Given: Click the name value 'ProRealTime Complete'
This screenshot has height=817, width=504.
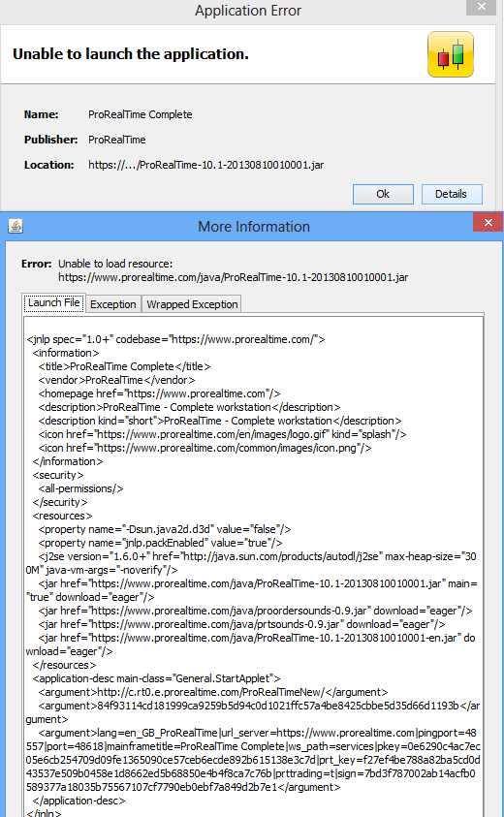Looking at the screenshot, I should pyautogui.click(x=141, y=114).
